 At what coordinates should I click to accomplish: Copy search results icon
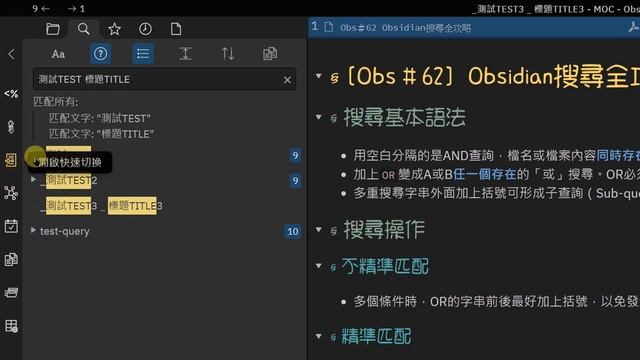pos(270,54)
